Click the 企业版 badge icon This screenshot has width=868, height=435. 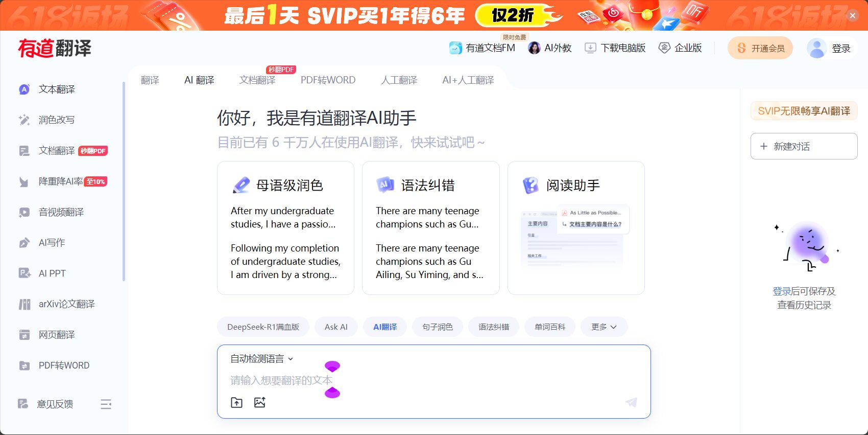tap(664, 48)
